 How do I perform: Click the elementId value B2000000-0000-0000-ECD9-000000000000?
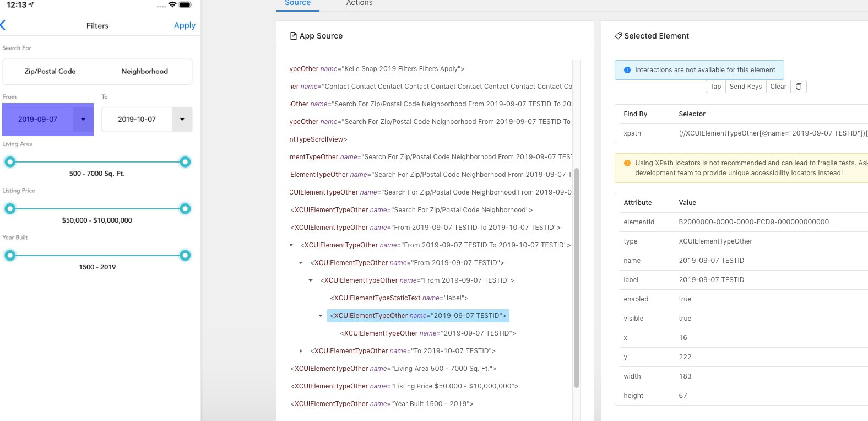click(753, 222)
